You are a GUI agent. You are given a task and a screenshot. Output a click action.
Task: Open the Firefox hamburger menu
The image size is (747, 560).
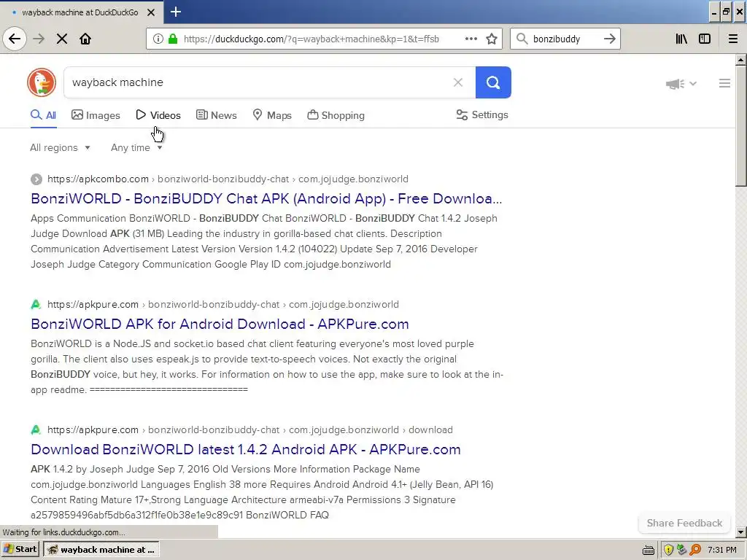(732, 39)
